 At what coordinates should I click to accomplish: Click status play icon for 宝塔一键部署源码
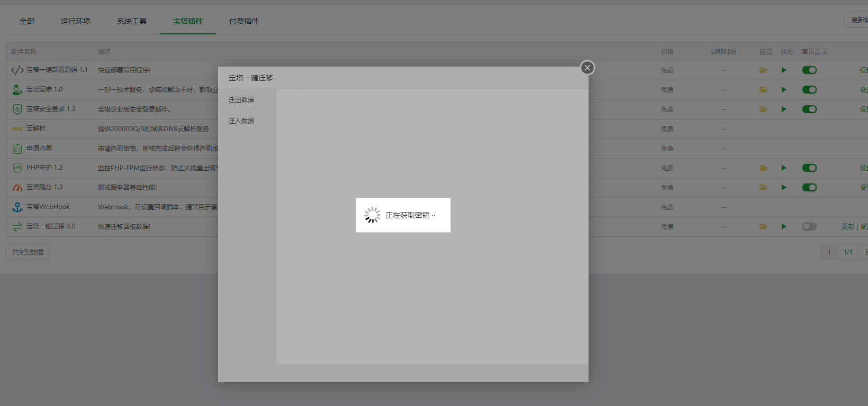pyautogui.click(x=784, y=70)
